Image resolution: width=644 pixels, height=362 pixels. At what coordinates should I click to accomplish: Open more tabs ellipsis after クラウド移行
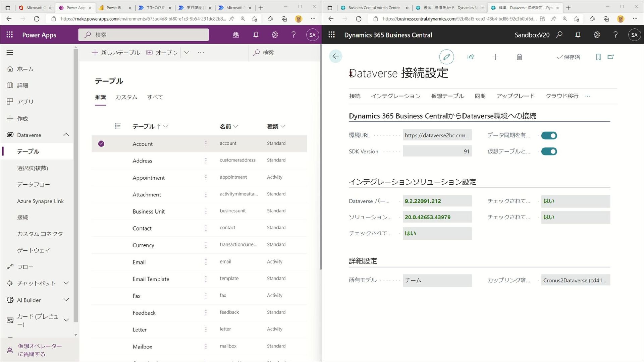tap(587, 96)
